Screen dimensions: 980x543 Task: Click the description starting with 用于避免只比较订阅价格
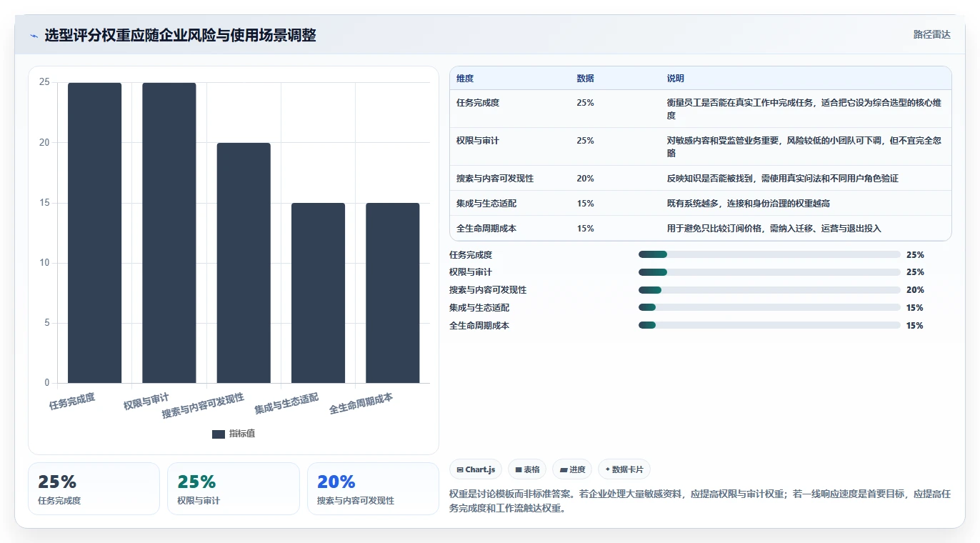pyautogui.click(x=774, y=229)
